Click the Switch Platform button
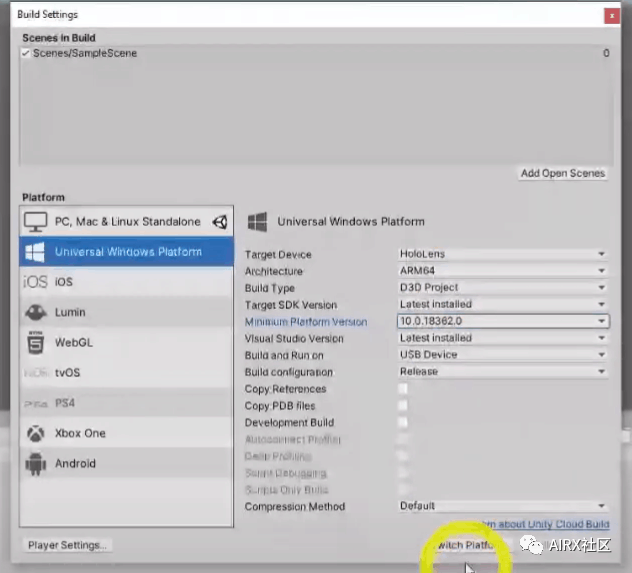 point(470,545)
